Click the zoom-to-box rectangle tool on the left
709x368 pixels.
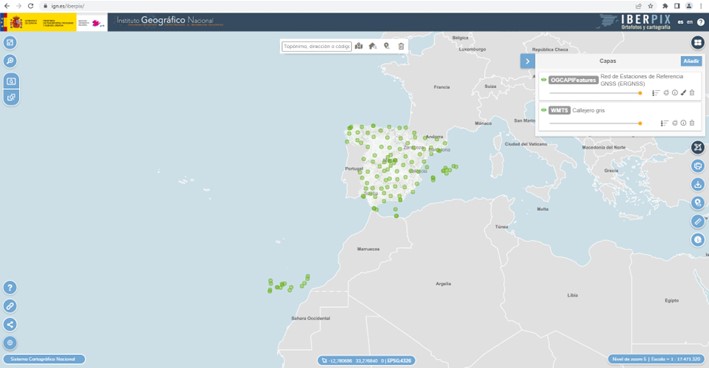[x=11, y=81]
